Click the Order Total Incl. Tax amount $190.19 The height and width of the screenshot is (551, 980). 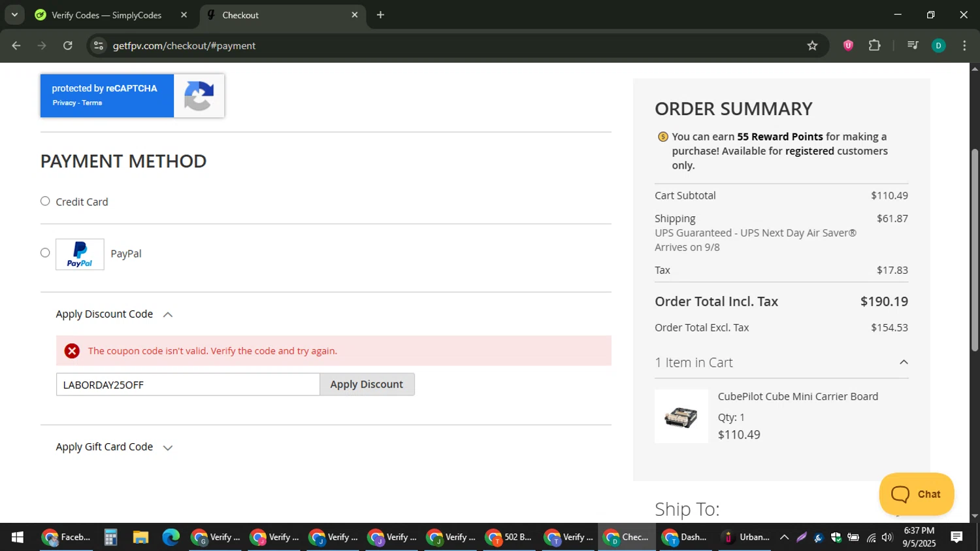[884, 301]
